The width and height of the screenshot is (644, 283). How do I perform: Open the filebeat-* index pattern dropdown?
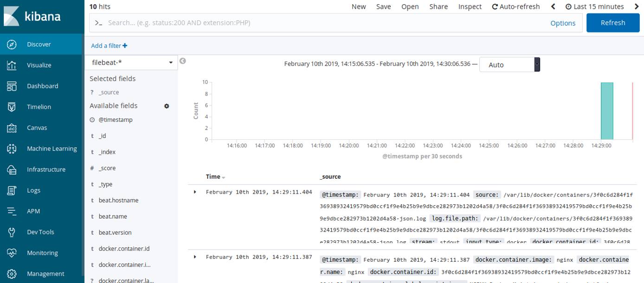tap(132, 62)
